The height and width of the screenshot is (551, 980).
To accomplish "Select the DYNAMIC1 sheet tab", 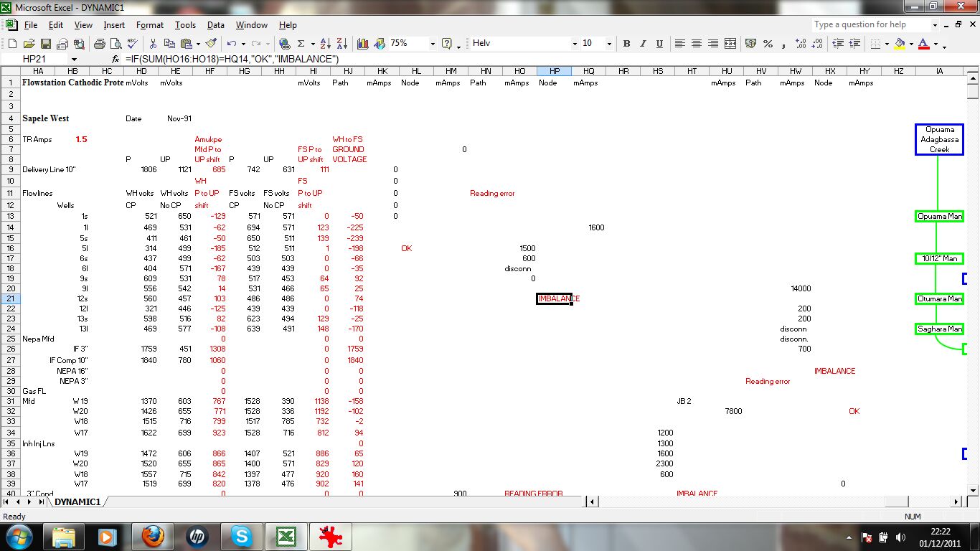I will [x=77, y=502].
